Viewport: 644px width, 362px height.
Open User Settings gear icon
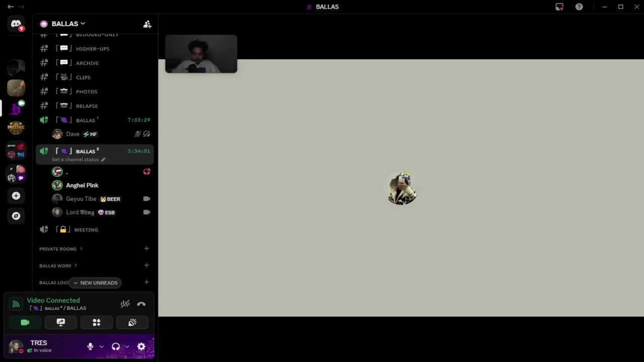tap(141, 346)
